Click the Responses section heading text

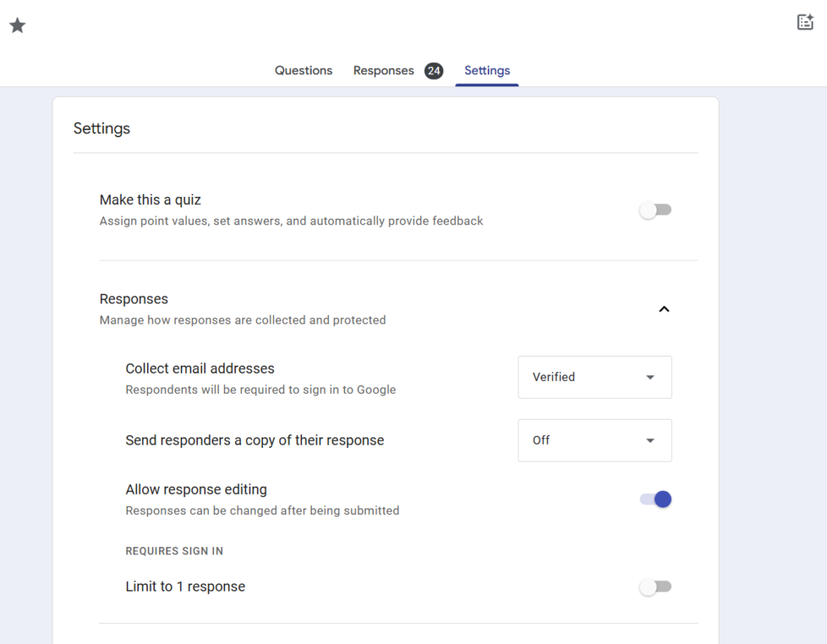click(134, 299)
